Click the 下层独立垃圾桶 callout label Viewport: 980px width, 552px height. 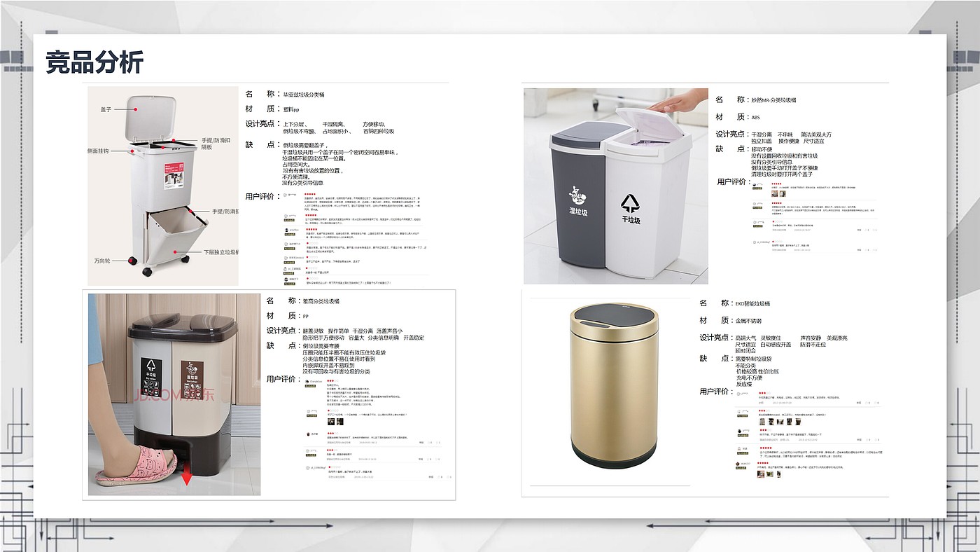(x=221, y=251)
